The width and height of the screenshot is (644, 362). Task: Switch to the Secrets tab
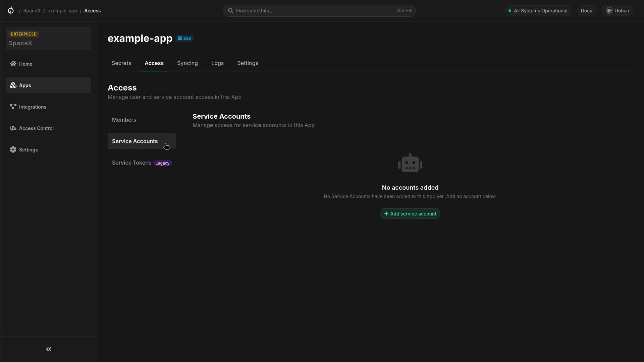point(121,63)
